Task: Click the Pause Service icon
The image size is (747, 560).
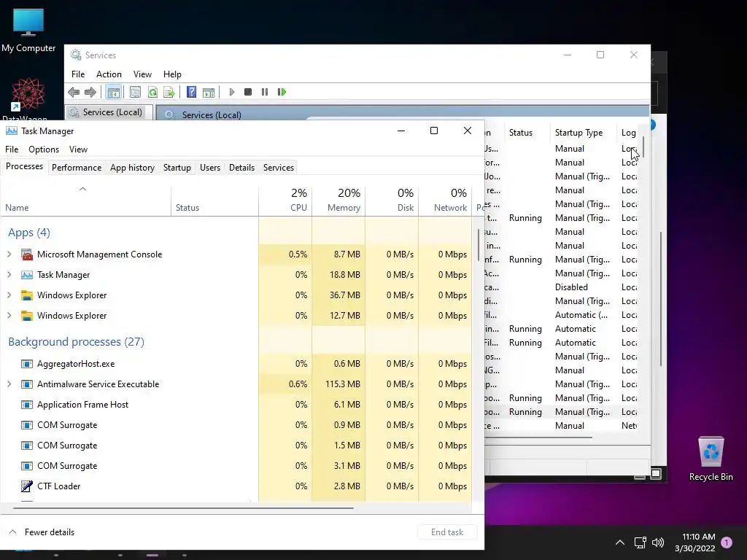Action: coord(265,92)
